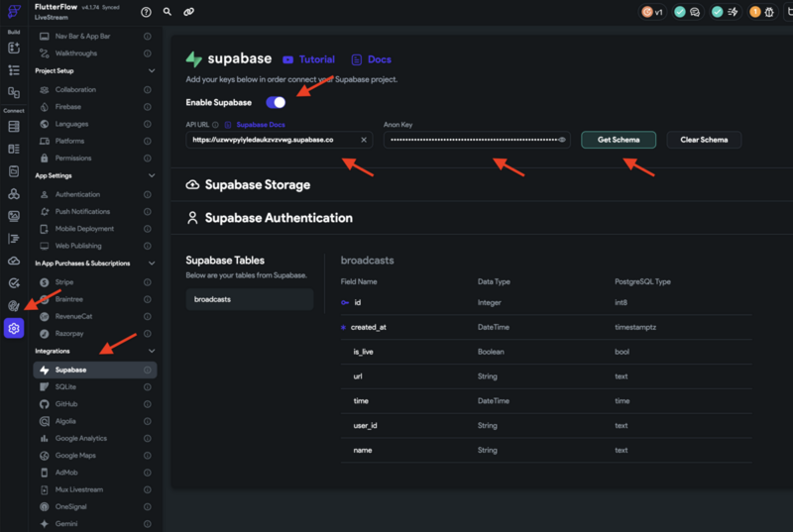This screenshot has width=793, height=532.
Task: Click the Boolean data type cell
Action: tap(491, 352)
